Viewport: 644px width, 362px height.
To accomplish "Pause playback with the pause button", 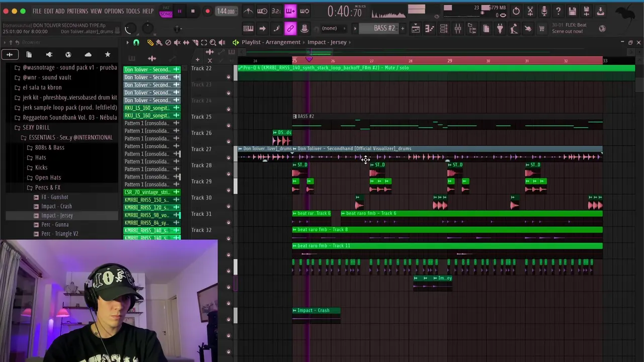I will (179, 11).
